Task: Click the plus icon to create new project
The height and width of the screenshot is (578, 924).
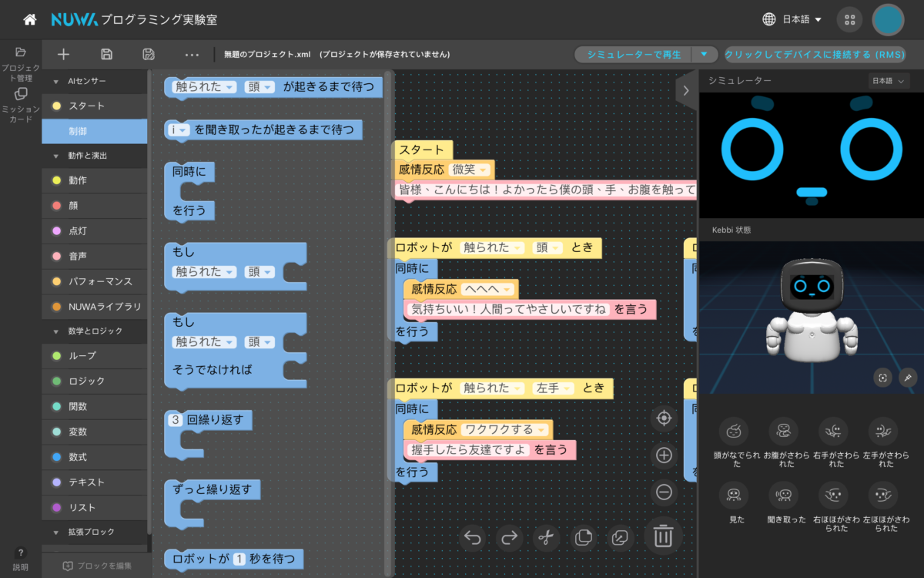Action: click(x=64, y=54)
